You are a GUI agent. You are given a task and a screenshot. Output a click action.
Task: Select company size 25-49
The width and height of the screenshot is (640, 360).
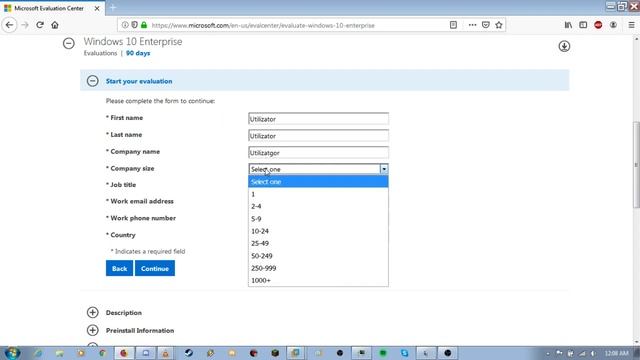pos(318,243)
